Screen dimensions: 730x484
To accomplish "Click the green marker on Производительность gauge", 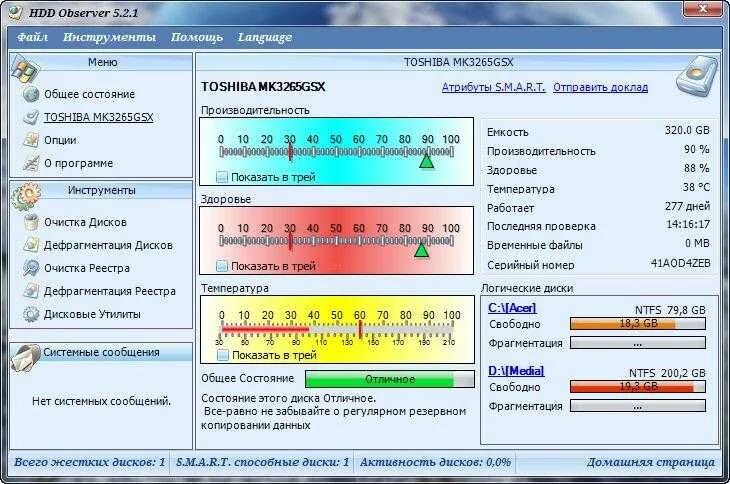I will 426,161.
